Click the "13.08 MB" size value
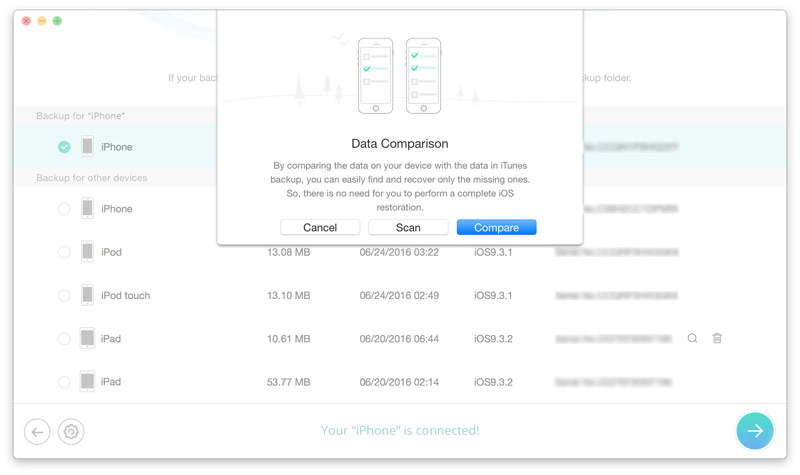 (289, 252)
